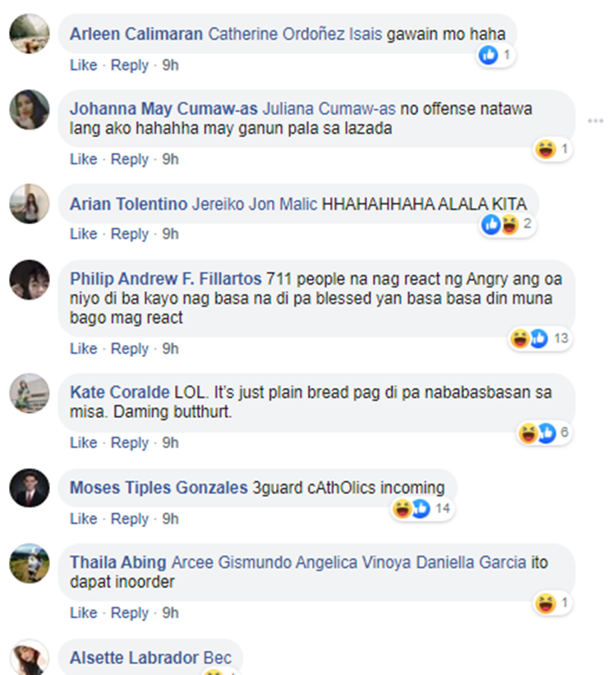Like Kate Coralde's comment
This screenshot has height=675, width=616.
pyautogui.click(x=84, y=443)
